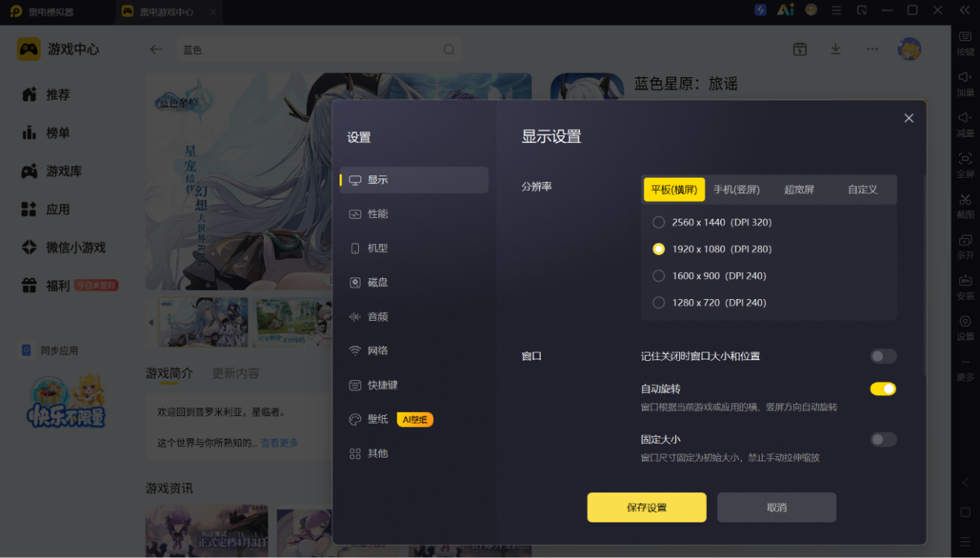
Task: Switch to 平板(横屏) resolution tab
Action: pyautogui.click(x=674, y=189)
